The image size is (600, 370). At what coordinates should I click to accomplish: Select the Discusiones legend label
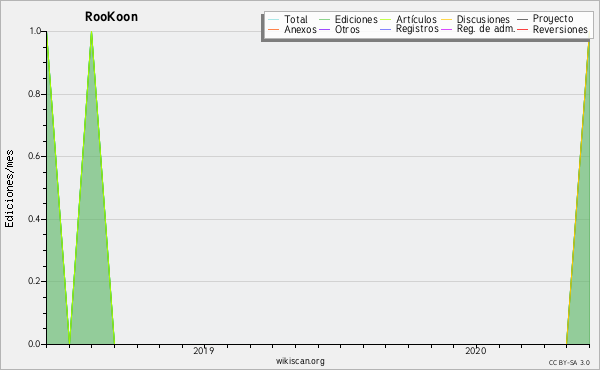[x=483, y=19]
